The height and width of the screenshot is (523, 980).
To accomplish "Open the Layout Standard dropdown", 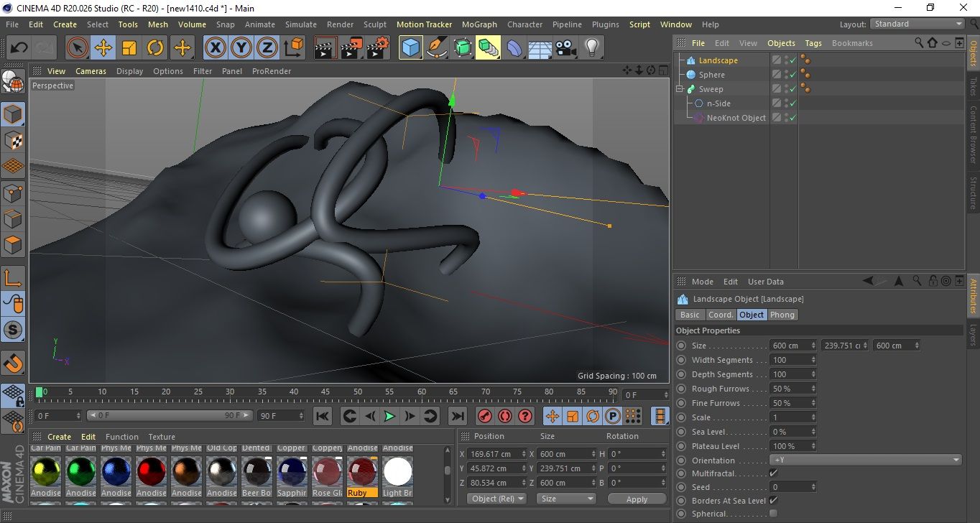I will pos(917,24).
